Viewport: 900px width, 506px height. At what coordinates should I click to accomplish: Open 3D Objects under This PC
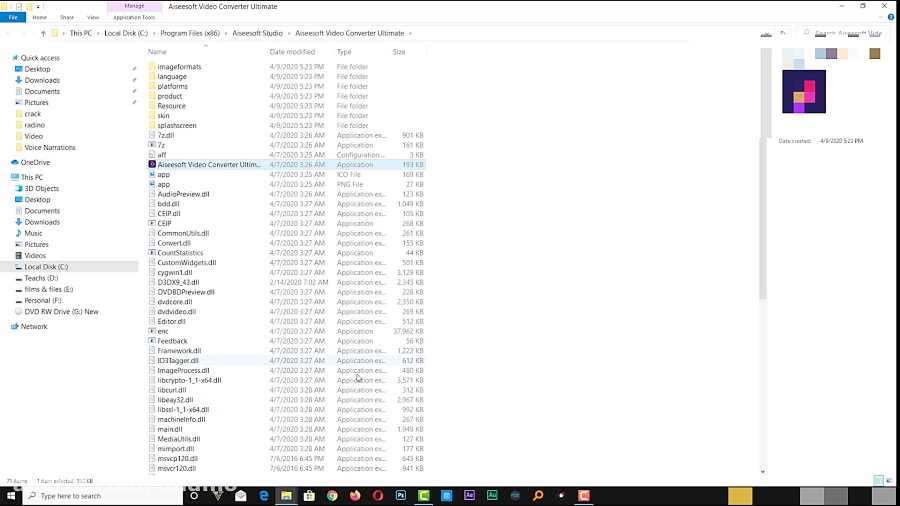pos(41,188)
